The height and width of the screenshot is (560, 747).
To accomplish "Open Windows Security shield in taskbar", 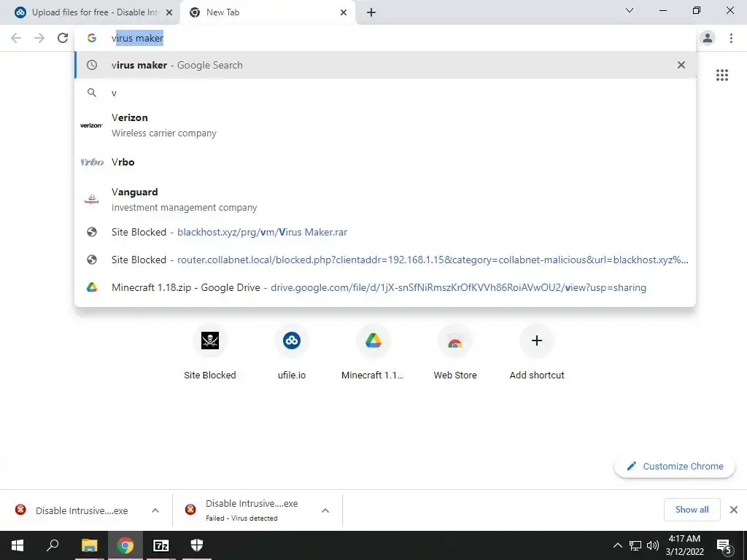I will pos(197,545).
